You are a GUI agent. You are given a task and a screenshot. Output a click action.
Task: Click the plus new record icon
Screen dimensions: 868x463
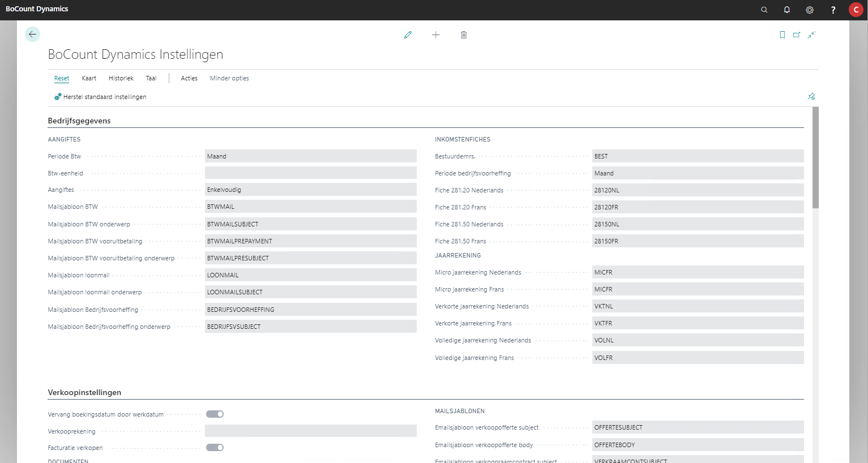point(436,35)
